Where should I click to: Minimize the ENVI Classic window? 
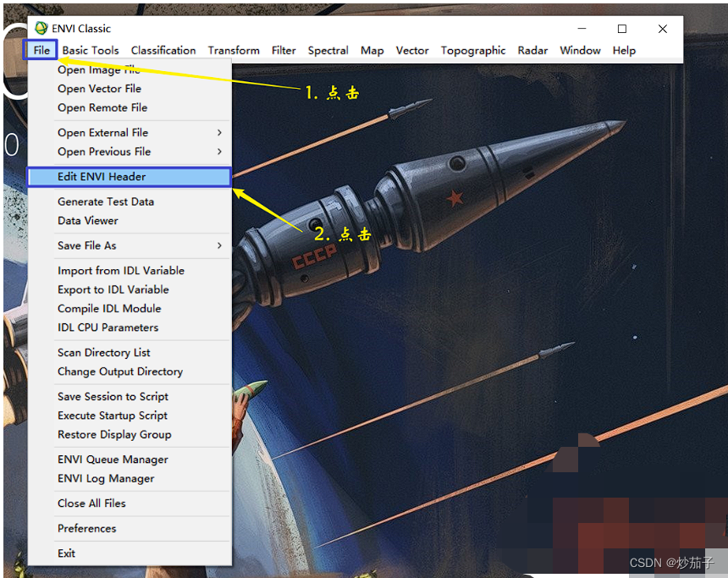click(x=582, y=29)
